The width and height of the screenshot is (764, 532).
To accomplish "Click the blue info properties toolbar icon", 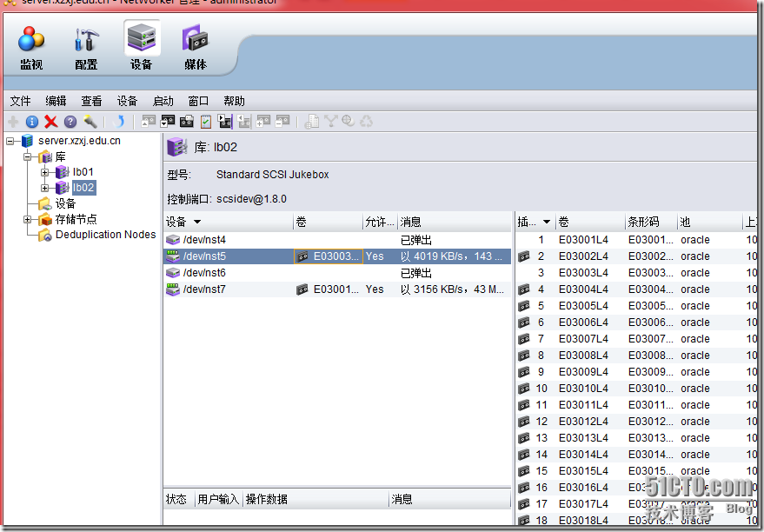I will (32, 122).
